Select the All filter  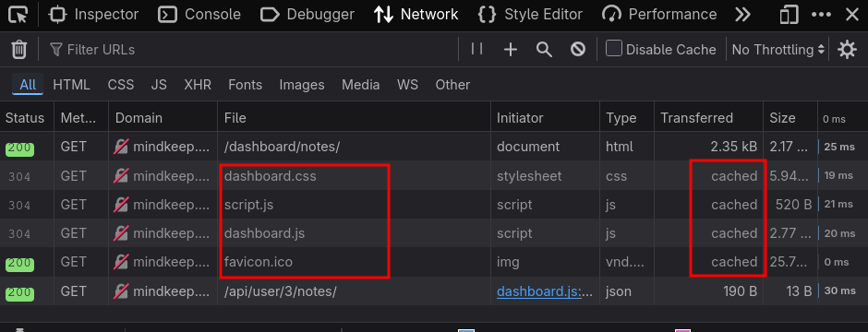tap(28, 85)
